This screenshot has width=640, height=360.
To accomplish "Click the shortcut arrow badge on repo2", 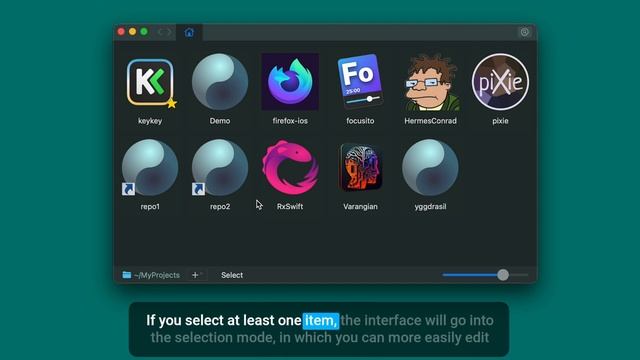I will click(x=198, y=189).
